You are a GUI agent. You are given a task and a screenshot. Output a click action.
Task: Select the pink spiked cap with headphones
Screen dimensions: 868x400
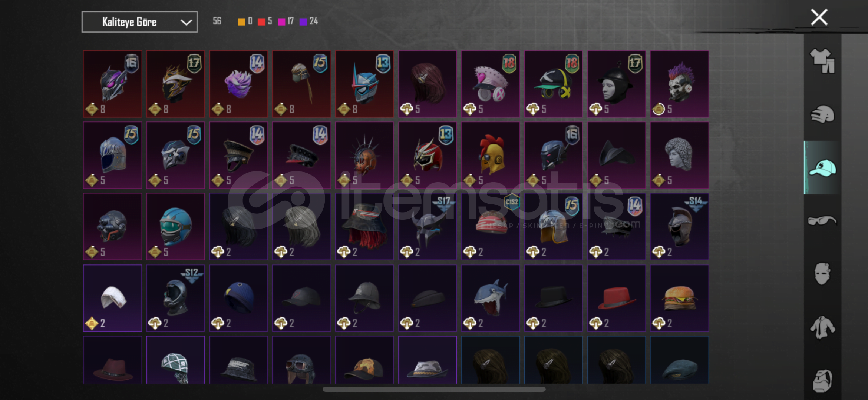point(490,84)
